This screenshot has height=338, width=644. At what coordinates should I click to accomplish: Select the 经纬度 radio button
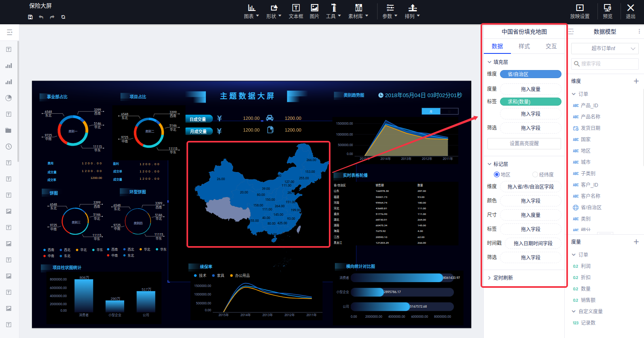coord(535,174)
